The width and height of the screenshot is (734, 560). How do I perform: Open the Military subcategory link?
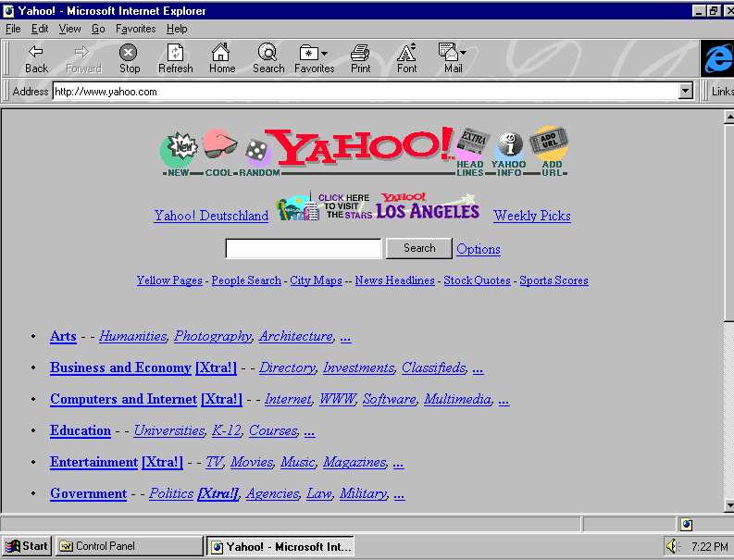pyautogui.click(x=363, y=493)
